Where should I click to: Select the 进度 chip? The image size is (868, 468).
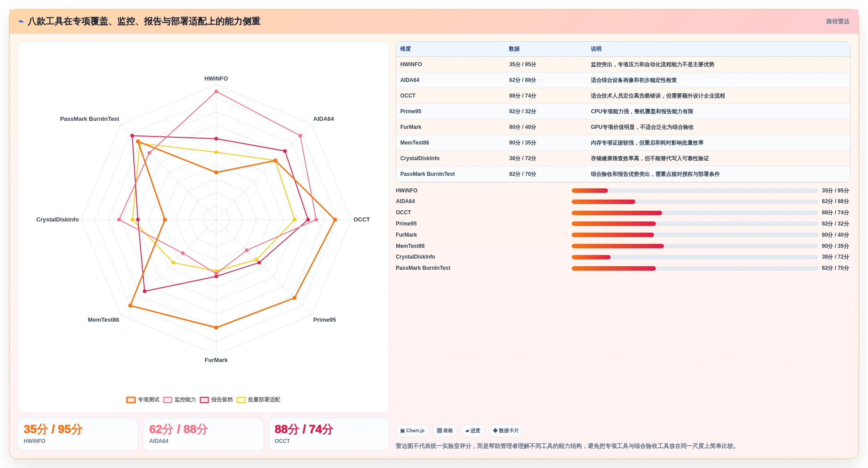pos(473,431)
